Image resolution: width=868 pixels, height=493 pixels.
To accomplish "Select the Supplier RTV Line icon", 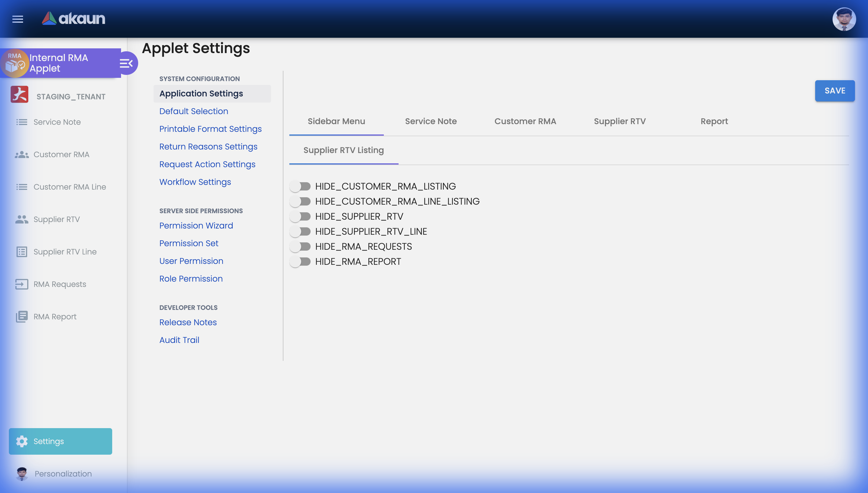I will 22,252.
